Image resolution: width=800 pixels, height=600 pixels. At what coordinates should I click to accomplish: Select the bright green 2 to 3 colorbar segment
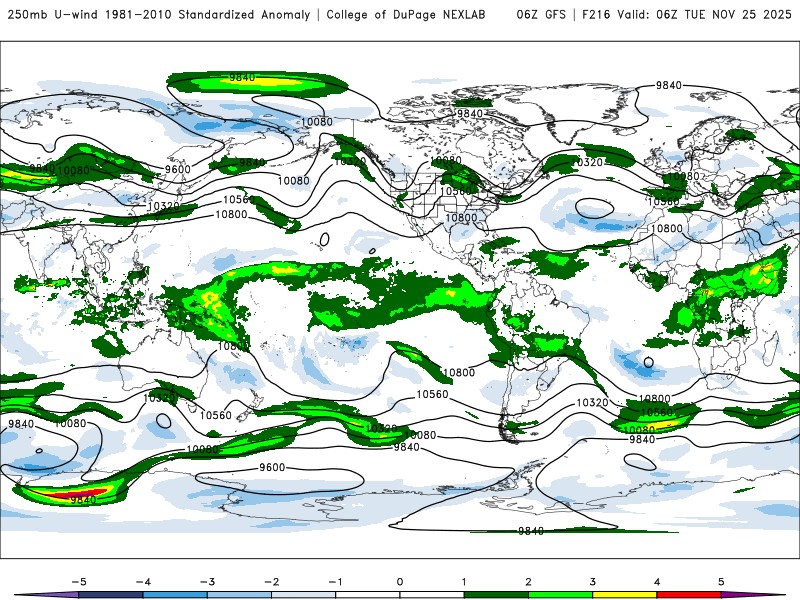(561, 595)
